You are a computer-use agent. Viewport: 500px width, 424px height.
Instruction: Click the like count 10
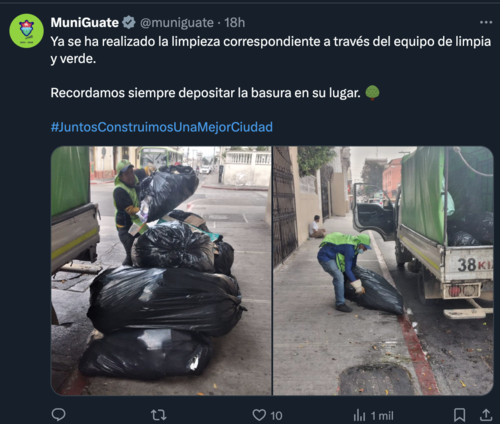276,416
